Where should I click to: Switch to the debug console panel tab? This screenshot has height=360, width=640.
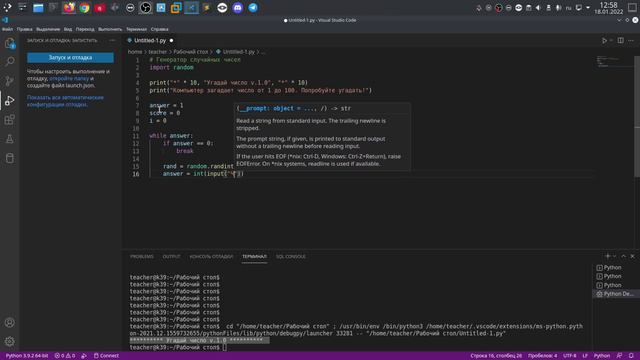coord(211,257)
